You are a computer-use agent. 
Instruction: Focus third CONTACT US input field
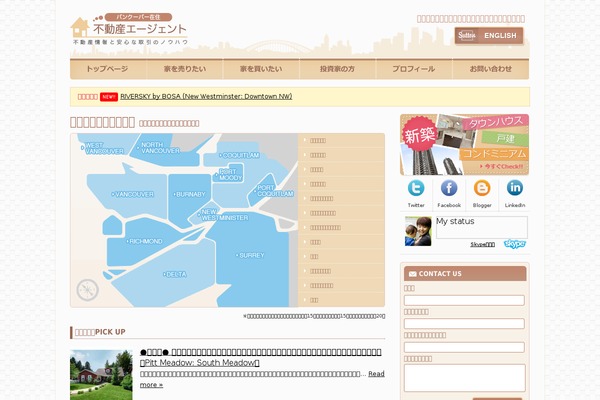(464, 348)
